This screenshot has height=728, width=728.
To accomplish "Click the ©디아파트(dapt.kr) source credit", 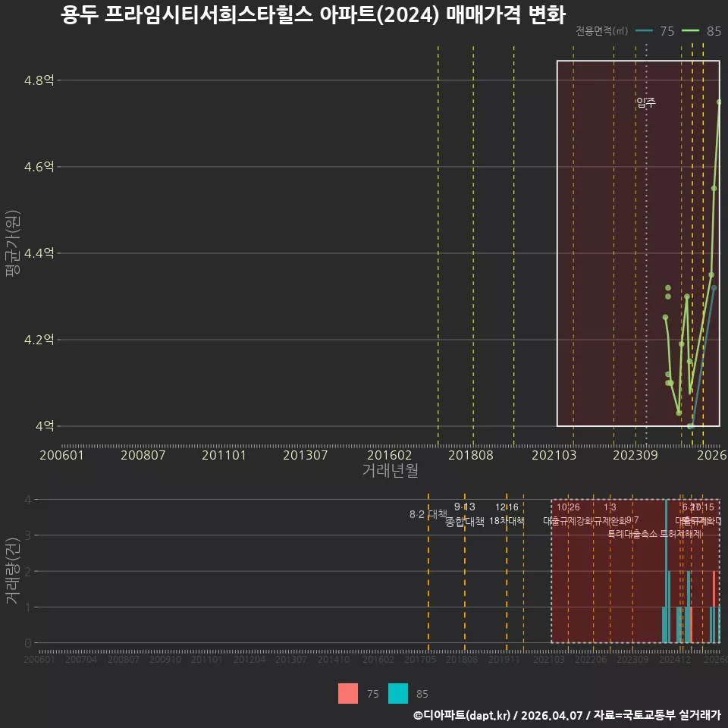I will (462, 715).
